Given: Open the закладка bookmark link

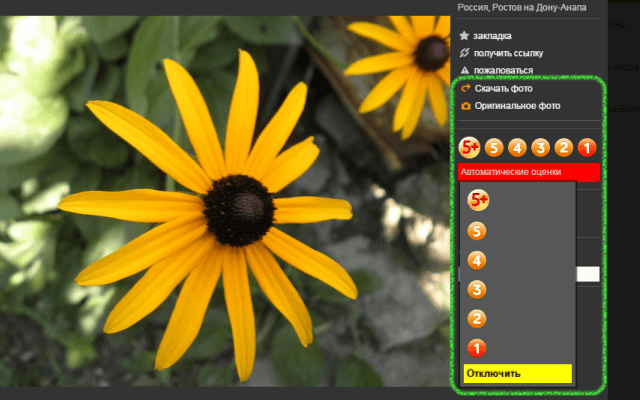Looking at the screenshot, I should [492, 36].
